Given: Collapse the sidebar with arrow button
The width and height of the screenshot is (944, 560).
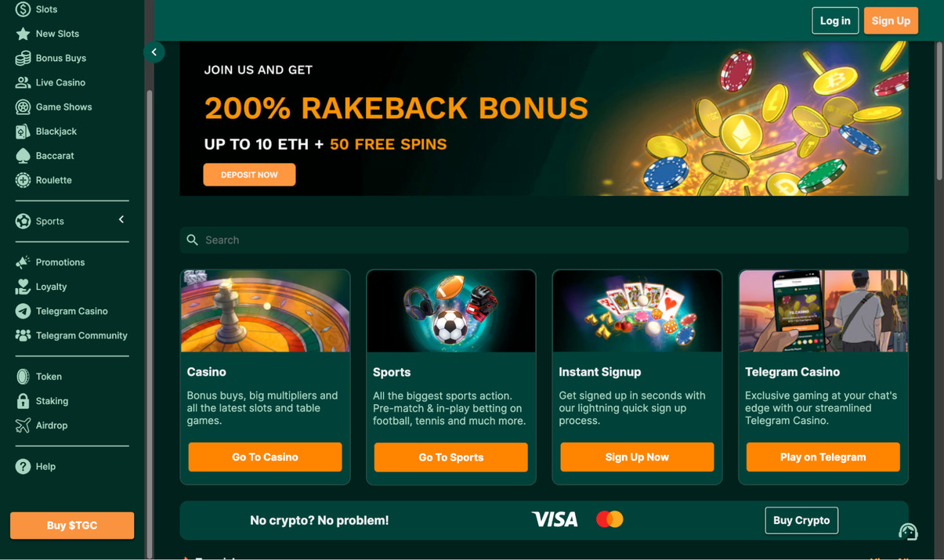Looking at the screenshot, I should [154, 52].
